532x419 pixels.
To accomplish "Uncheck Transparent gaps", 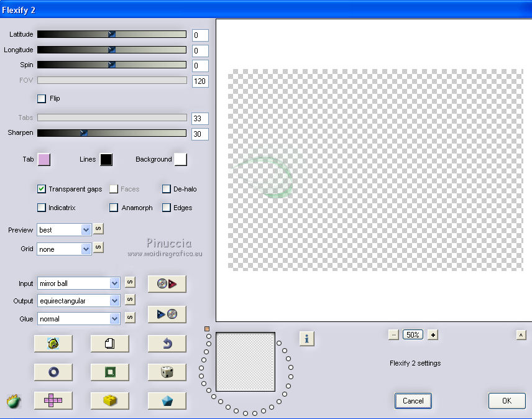I will click(x=42, y=189).
